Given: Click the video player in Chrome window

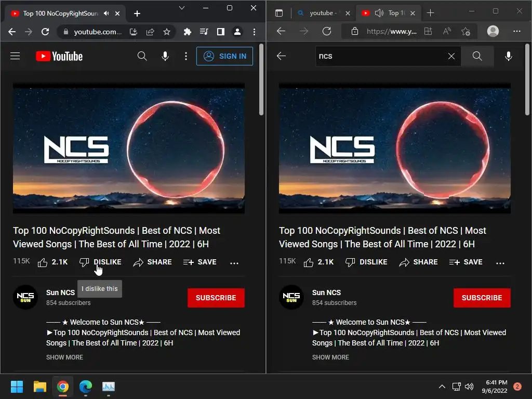Looking at the screenshot, I should [129, 148].
